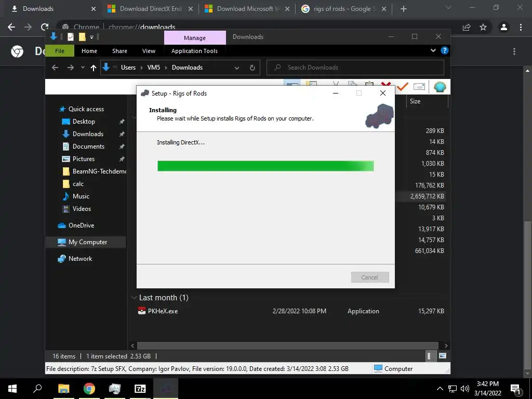The image size is (532, 399).
Task: Click New folder icon in Explorer title bar
Action: pyautogui.click(x=82, y=37)
